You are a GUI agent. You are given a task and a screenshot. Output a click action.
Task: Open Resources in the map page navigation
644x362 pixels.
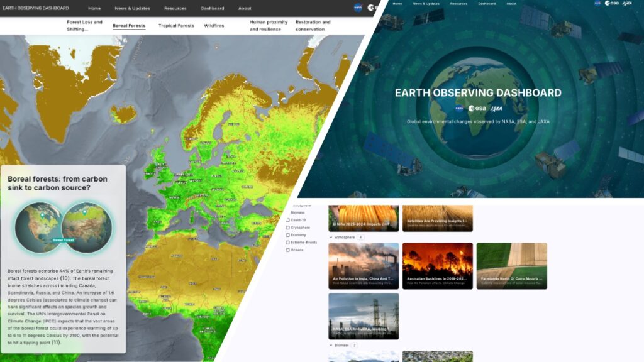[x=175, y=8]
